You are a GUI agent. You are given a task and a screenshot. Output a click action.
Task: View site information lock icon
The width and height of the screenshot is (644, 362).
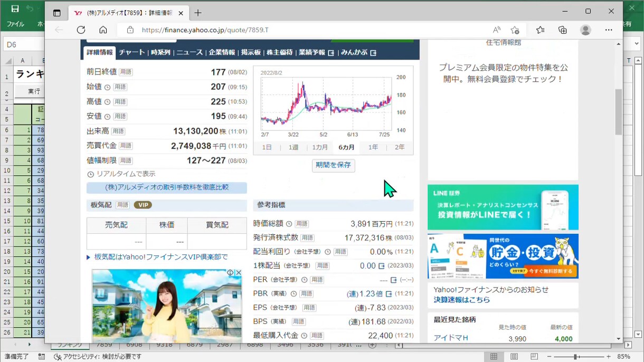tap(130, 30)
